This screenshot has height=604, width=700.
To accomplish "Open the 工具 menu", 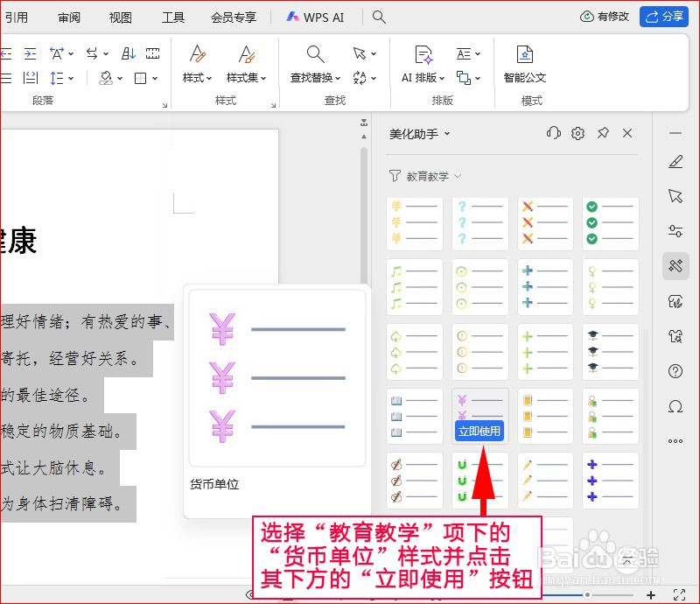I will pyautogui.click(x=172, y=17).
